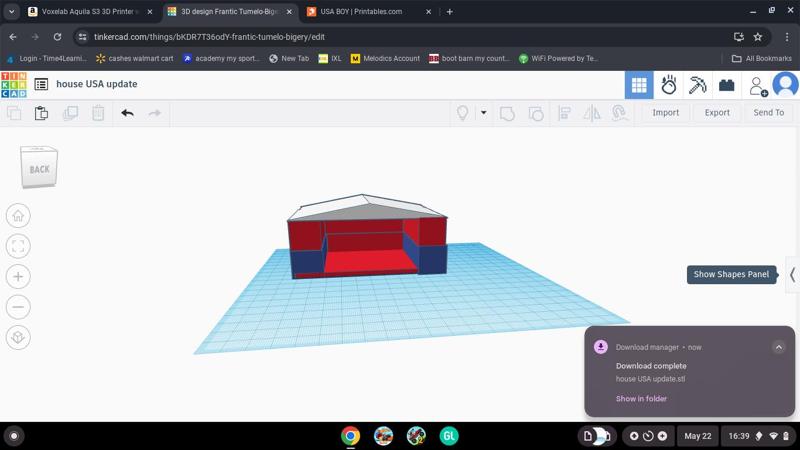Open dropdown arrow next to lightbulb
800x450 pixels.
(x=483, y=113)
